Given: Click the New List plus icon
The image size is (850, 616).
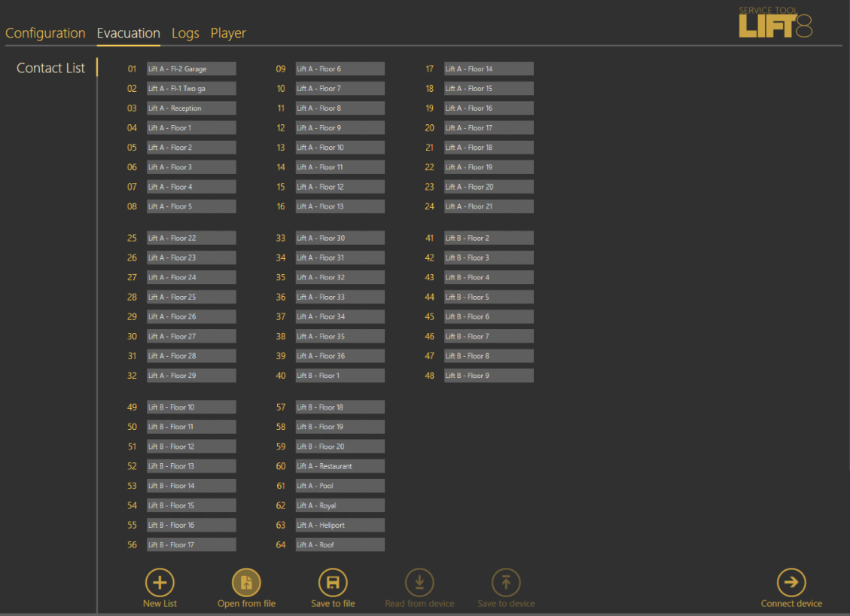Looking at the screenshot, I should coord(160,582).
